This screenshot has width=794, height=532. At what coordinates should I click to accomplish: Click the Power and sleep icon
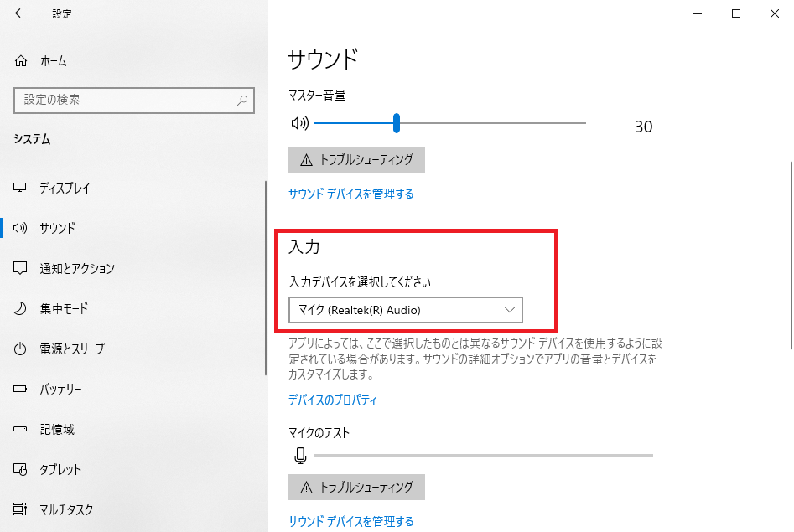click(x=20, y=349)
